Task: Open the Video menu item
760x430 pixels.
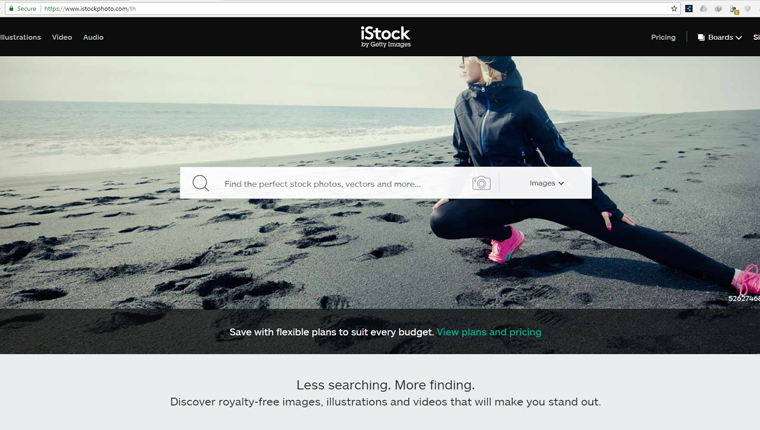Action: (62, 37)
